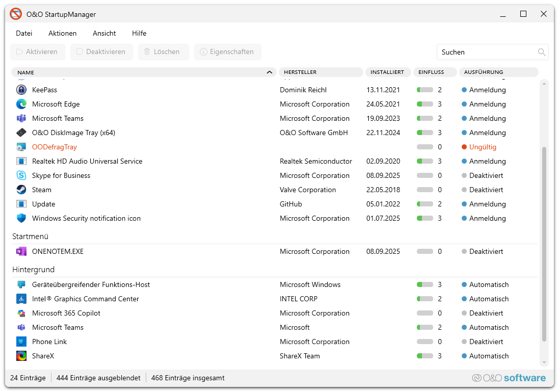The width and height of the screenshot is (559, 392).
Task: Click the Eigenschaften button
Action: (227, 51)
